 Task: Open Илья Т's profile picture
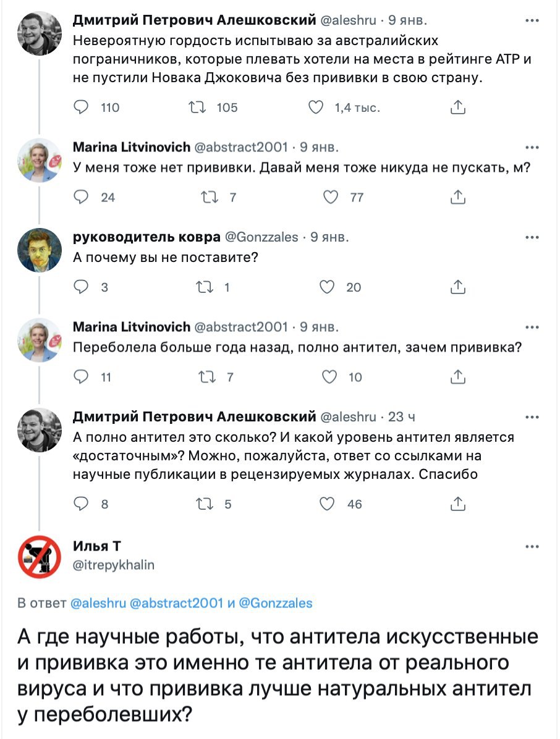[x=39, y=556]
